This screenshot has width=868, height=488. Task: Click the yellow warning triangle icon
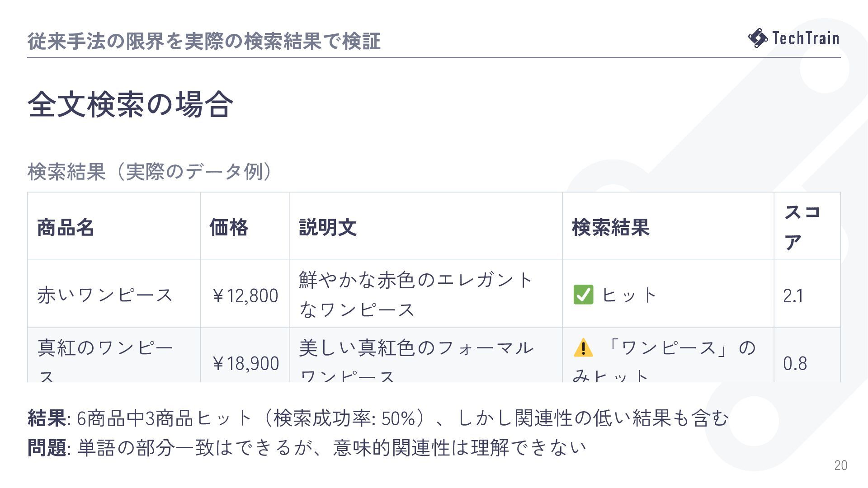pos(583,347)
